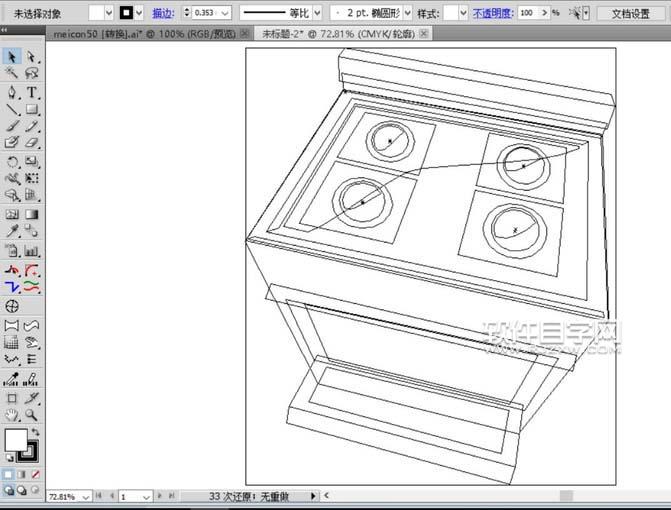Image resolution: width=671 pixels, height=510 pixels.
Task: Set paint mode to Gradient
Action: tap(21, 474)
